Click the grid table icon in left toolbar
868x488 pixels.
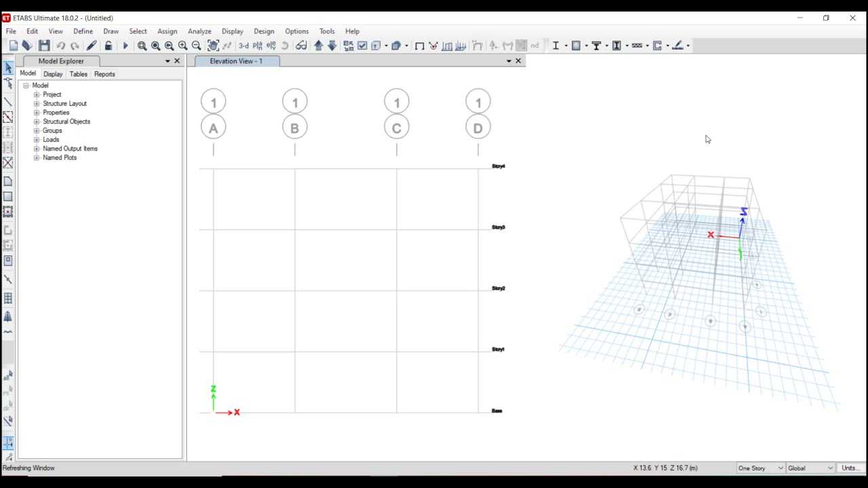pyautogui.click(x=8, y=298)
